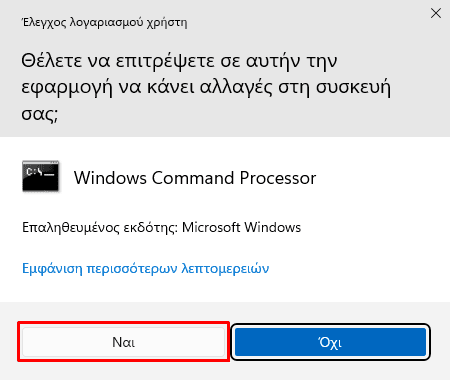Click the word σας; in the heading
This screenshot has height=380, width=450.
coord(40,114)
